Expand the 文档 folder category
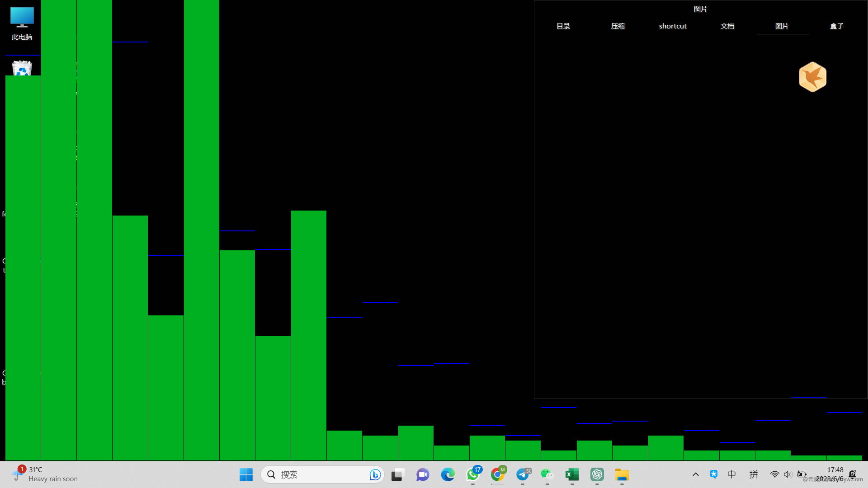This screenshot has height=488, width=868. [727, 26]
